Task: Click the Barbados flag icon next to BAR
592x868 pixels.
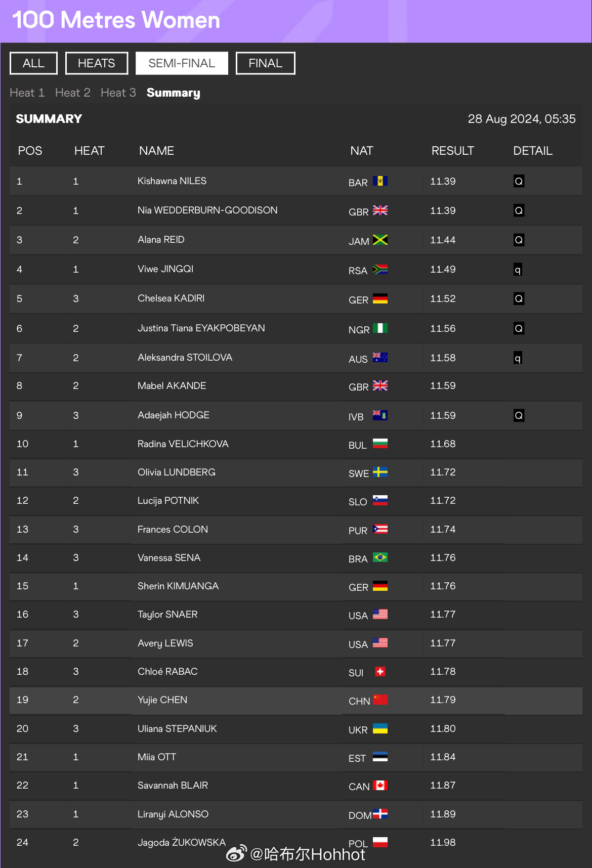Action: pos(380,181)
